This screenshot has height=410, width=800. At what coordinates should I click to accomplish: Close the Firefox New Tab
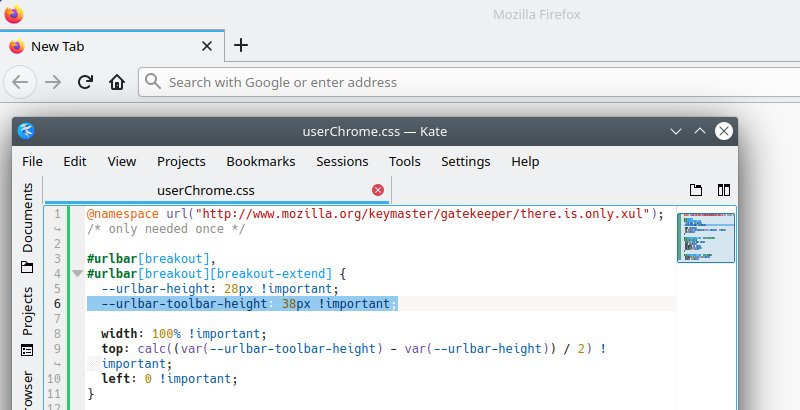(x=207, y=46)
